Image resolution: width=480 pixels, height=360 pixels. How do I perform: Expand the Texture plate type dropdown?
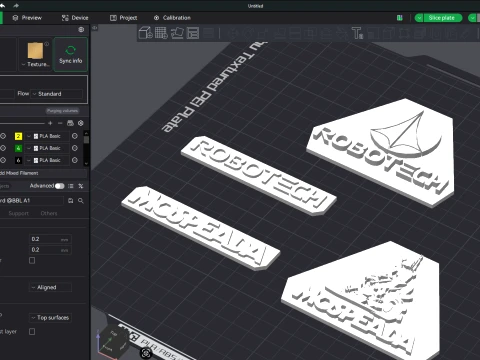point(35,64)
